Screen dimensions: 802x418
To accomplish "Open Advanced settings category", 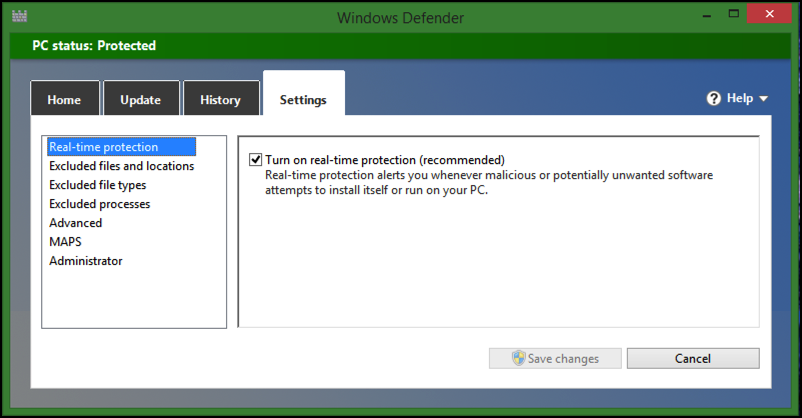I will 76,223.
